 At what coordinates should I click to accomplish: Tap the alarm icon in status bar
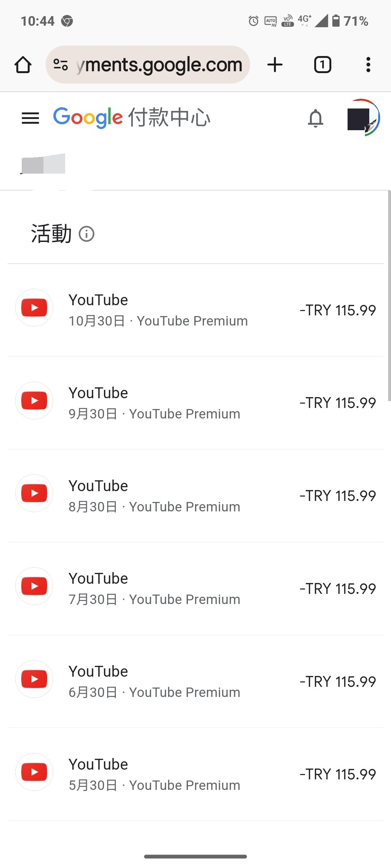coord(253,21)
